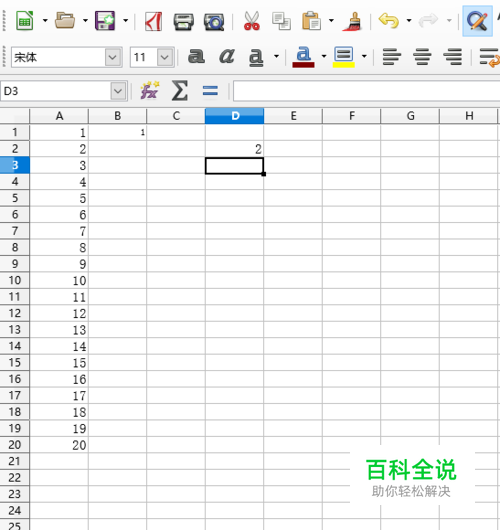Select column A header
The width and height of the screenshot is (500, 530).
coord(59,116)
